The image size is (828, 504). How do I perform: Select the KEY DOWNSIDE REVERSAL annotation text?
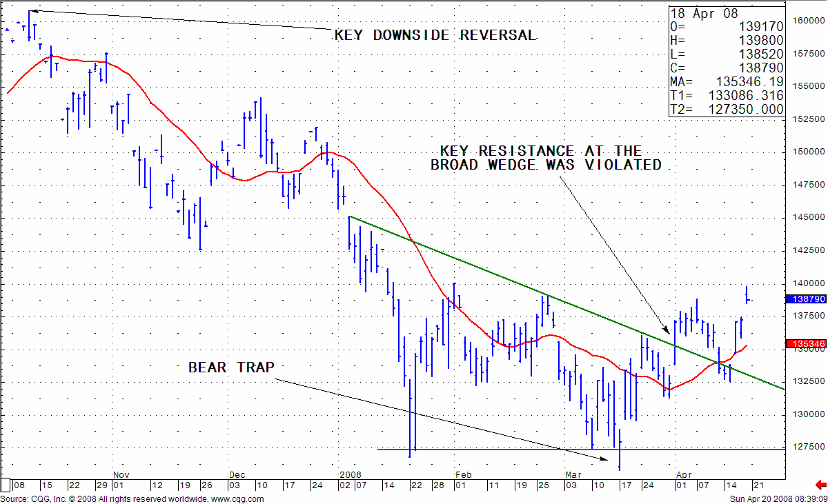(x=435, y=35)
